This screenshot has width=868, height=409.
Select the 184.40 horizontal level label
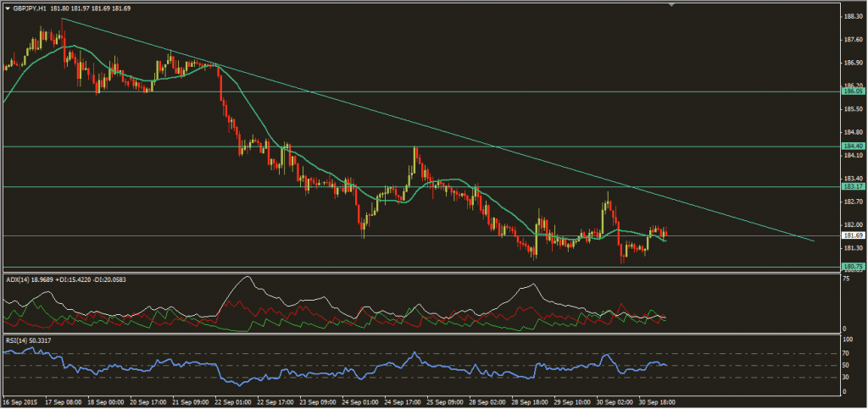click(853, 146)
